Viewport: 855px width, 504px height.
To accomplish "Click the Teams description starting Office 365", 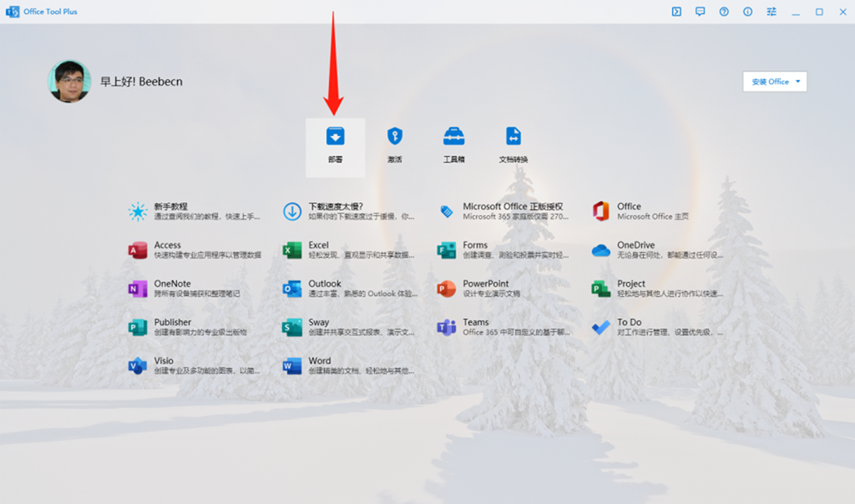I will (516, 332).
